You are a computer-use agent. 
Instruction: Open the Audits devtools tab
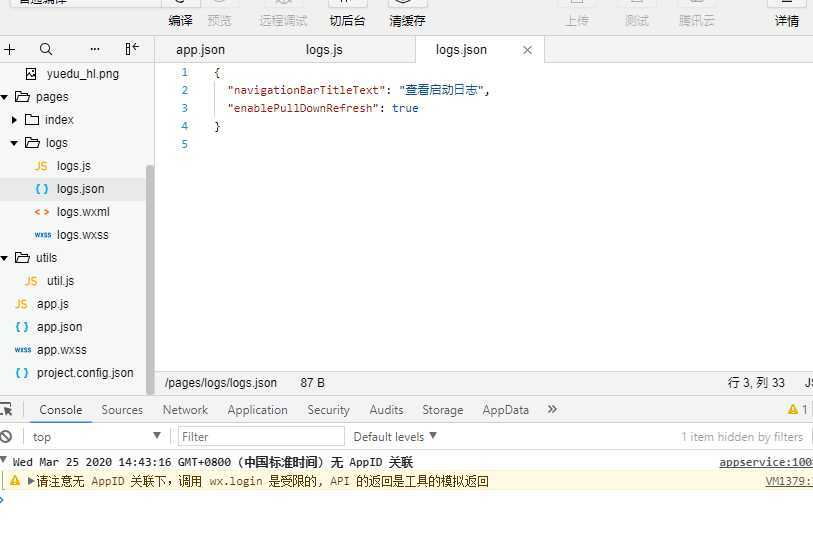(386, 410)
